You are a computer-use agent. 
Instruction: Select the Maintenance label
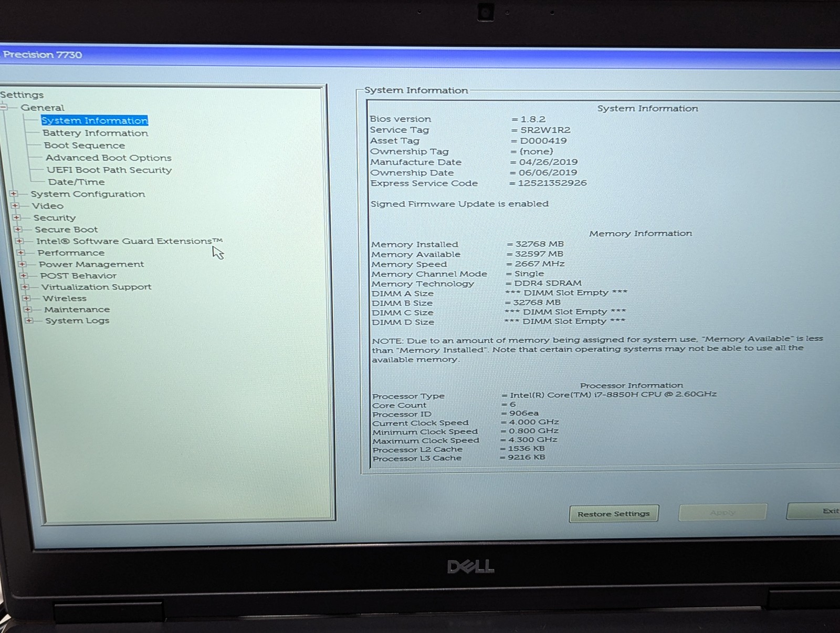pos(77,309)
